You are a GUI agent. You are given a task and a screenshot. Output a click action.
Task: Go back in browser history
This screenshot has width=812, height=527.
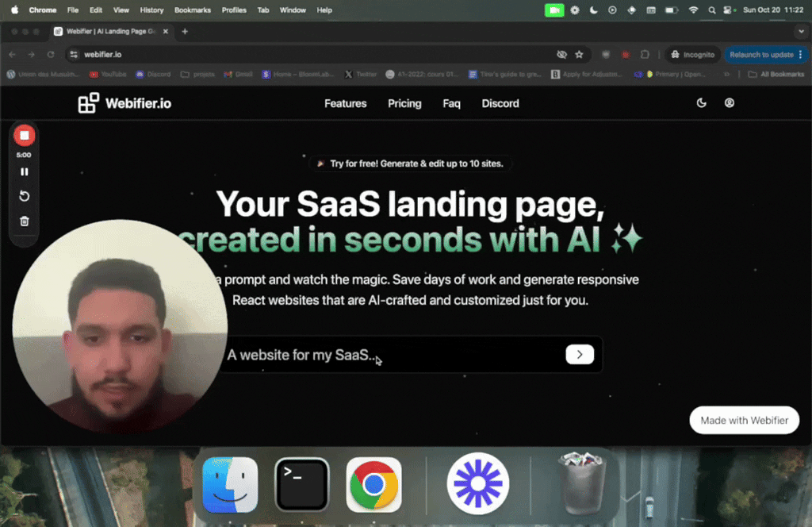point(13,55)
